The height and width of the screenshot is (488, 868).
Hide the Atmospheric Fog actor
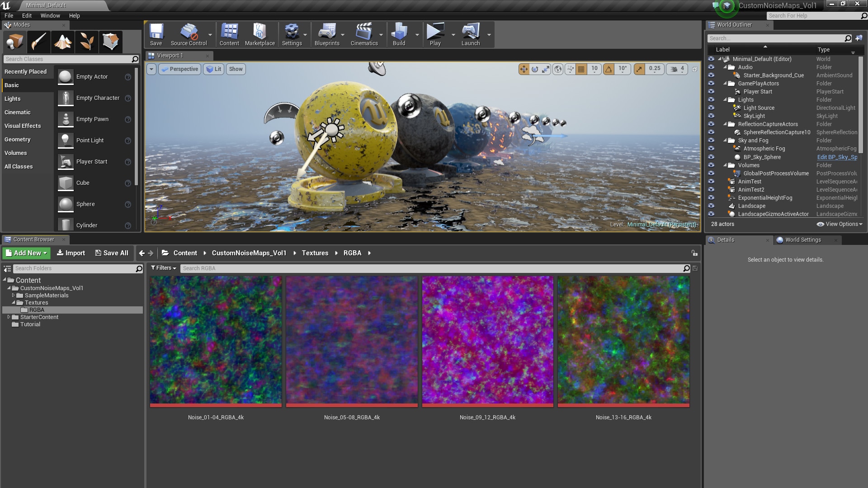point(711,149)
